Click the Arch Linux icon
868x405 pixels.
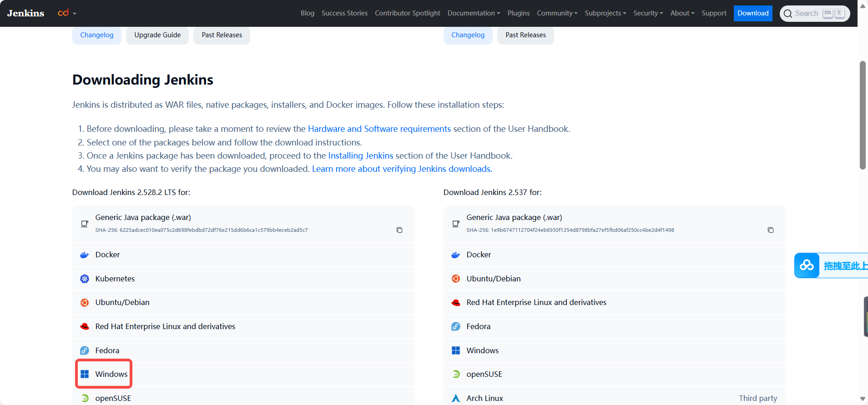coord(456,398)
